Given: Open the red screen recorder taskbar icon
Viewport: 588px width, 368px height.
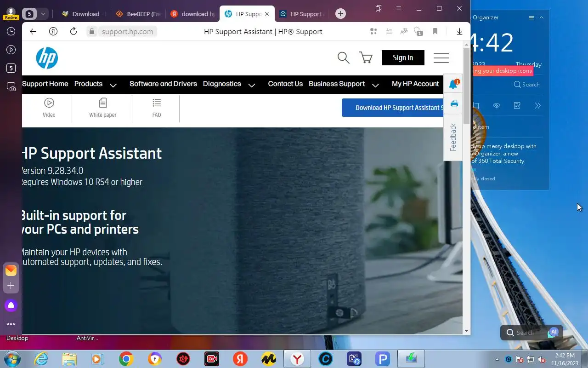Looking at the screenshot, I should click(212, 359).
